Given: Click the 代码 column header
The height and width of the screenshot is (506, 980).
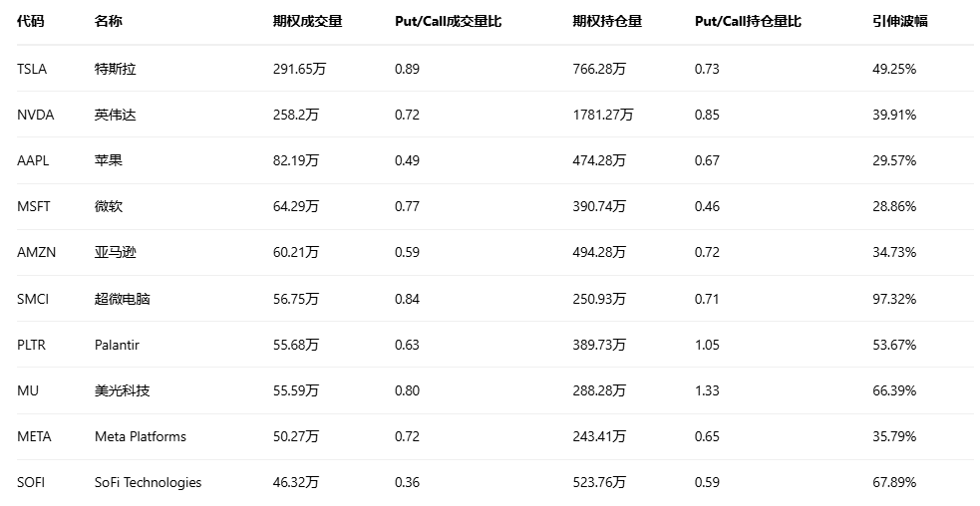Looking at the screenshot, I should click(x=31, y=21).
